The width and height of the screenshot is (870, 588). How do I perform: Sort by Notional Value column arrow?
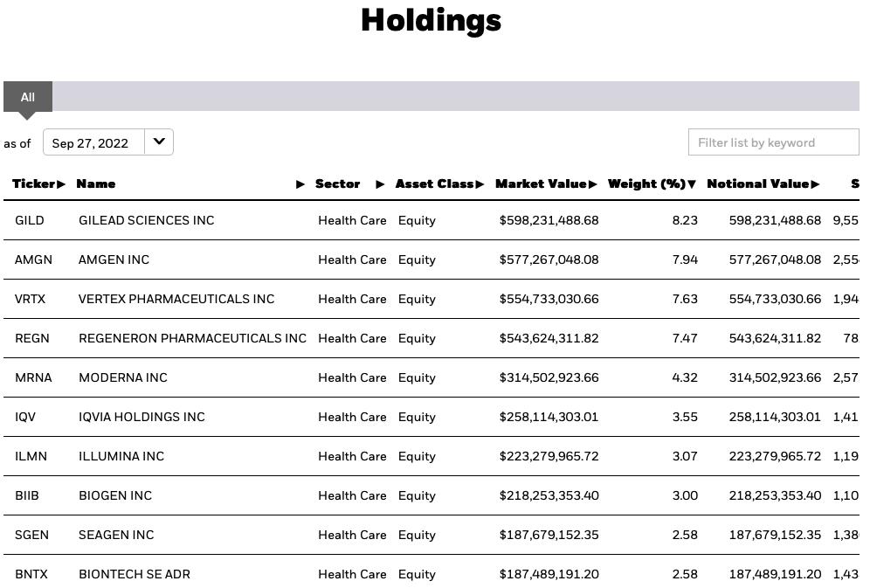[815, 184]
